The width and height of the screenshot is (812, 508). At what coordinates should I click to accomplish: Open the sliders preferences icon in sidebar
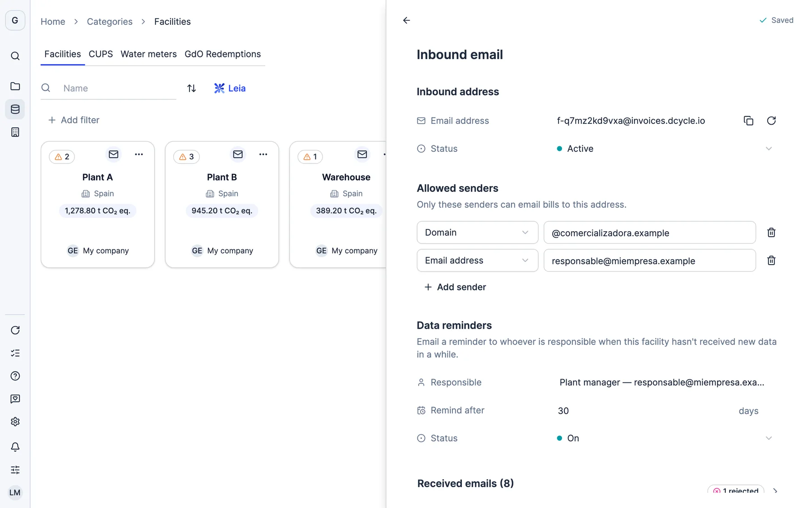(x=15, y=470)
